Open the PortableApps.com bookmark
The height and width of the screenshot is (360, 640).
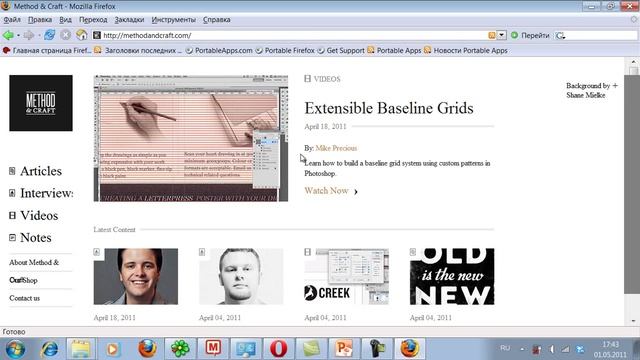[x=219, y=51]
